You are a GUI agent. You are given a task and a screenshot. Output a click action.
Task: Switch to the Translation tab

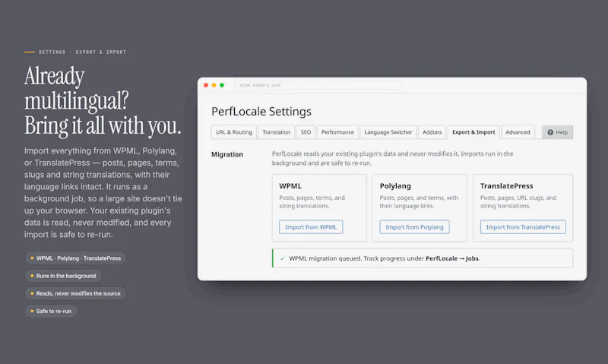[x=277, y=132]
